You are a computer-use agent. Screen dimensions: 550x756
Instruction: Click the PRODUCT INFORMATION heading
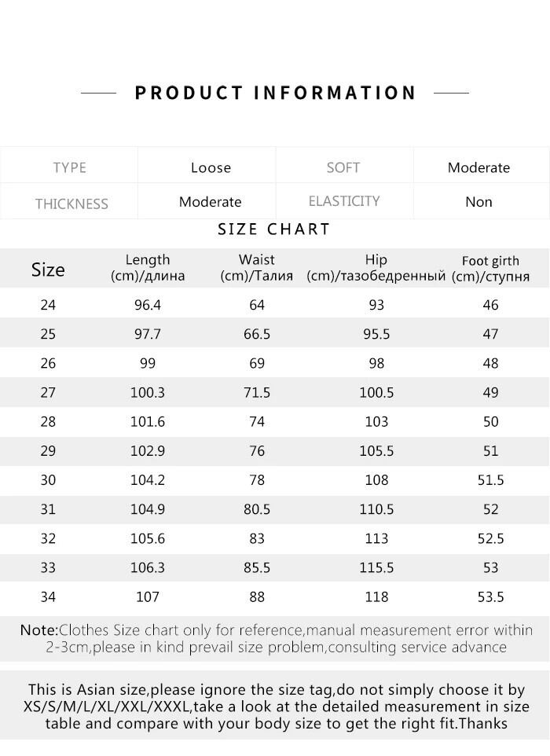tap(275, 93)
